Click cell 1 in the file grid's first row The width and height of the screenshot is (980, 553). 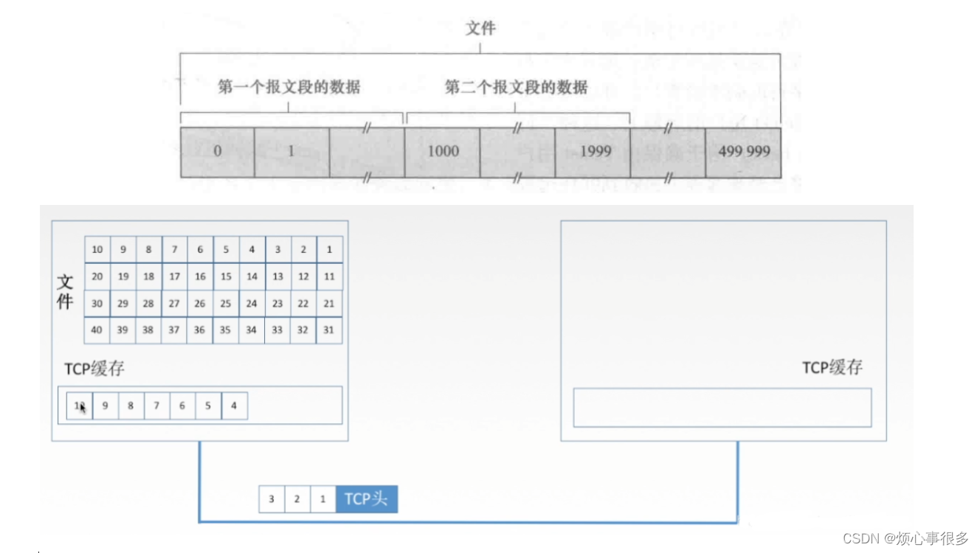[x=329, y=249]
